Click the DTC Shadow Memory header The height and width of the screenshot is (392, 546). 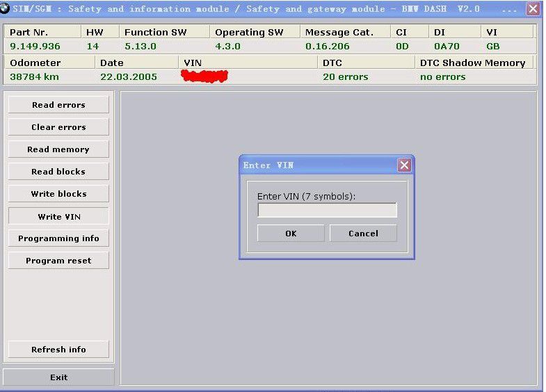click(x=473, y=63)
